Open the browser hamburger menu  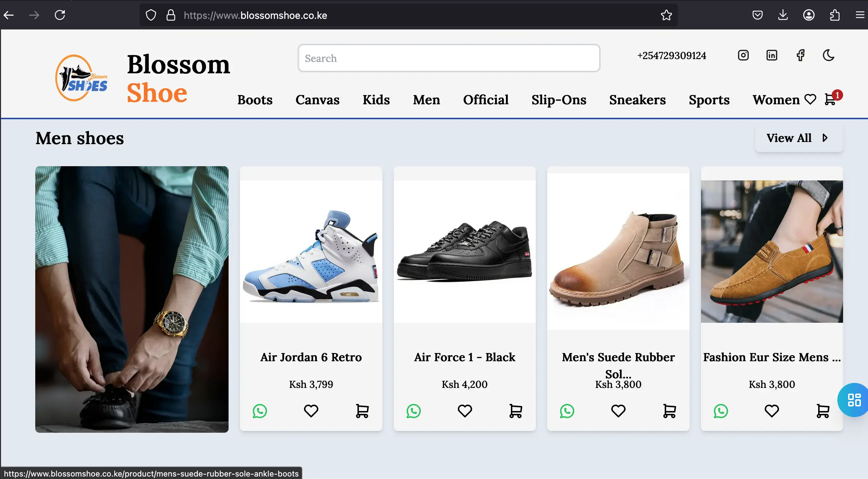point(860,15)
